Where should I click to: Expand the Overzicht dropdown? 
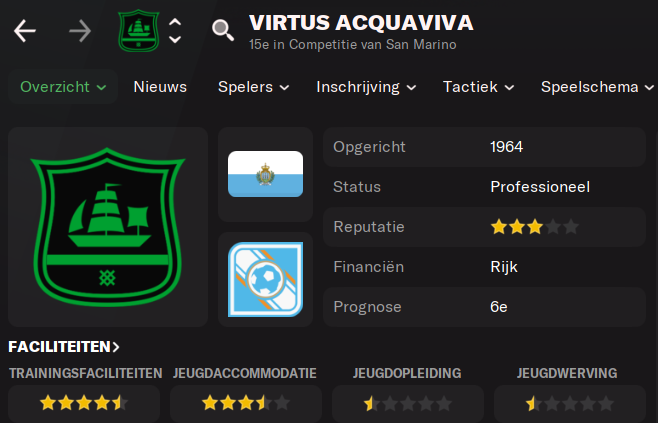63,87
